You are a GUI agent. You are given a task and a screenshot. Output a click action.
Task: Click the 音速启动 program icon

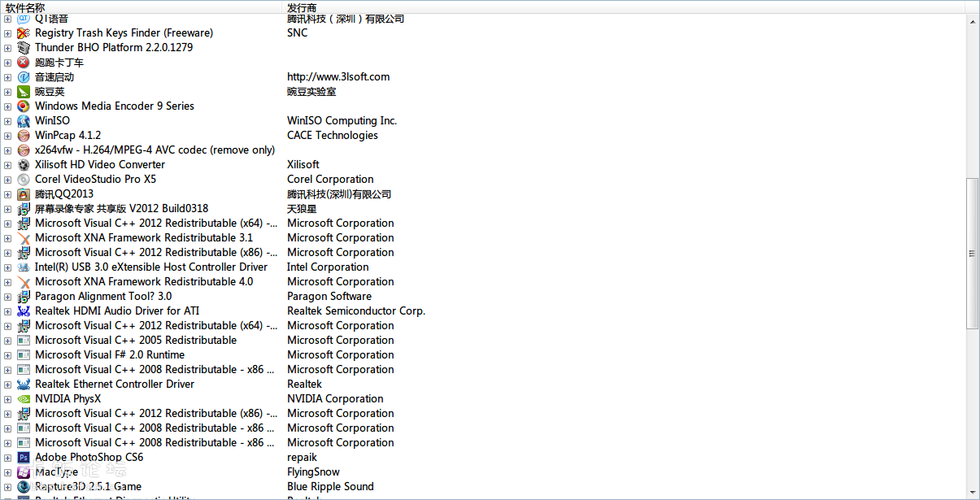click(24, 77)
